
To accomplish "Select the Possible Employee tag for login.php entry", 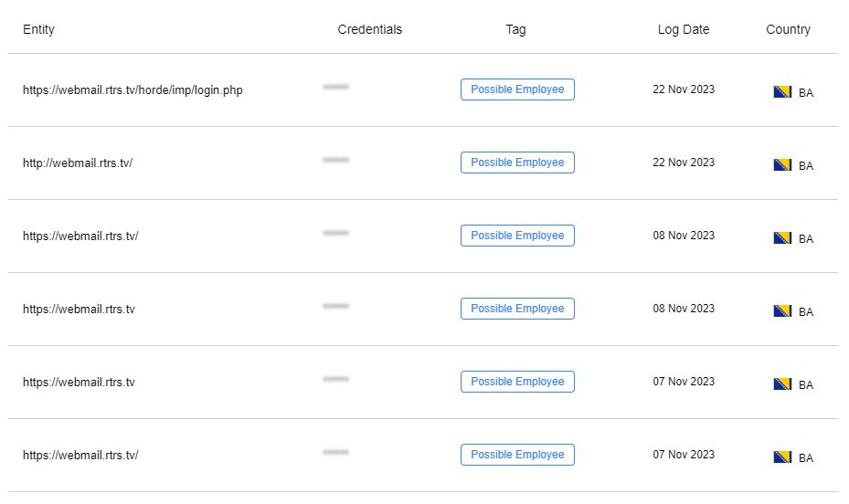I will coord(517,89).
